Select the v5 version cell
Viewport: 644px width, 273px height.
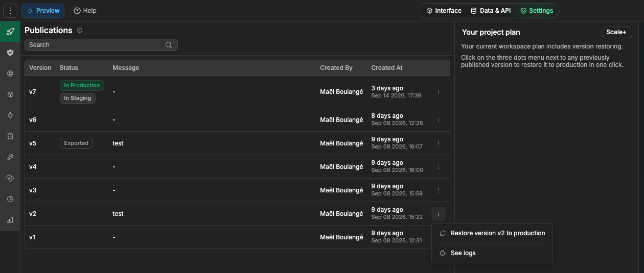tap(33, 143)
